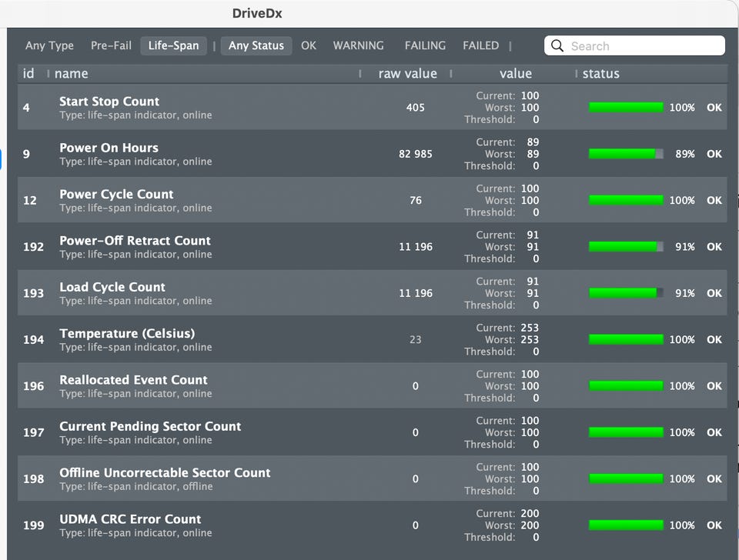Viewport: 739px width, 560px height.
Task: Select the Current Pending Sector Count row
Action: coord(373,432)
